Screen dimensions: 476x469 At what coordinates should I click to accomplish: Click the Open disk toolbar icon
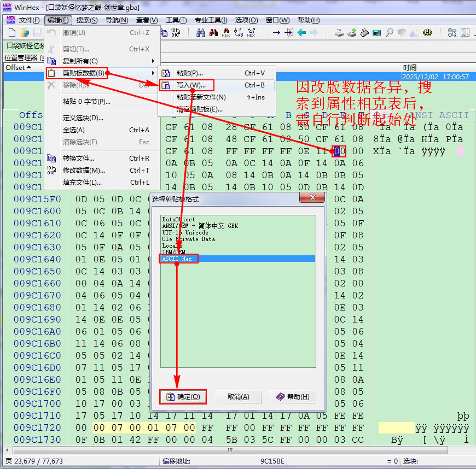tap(339, 32)
